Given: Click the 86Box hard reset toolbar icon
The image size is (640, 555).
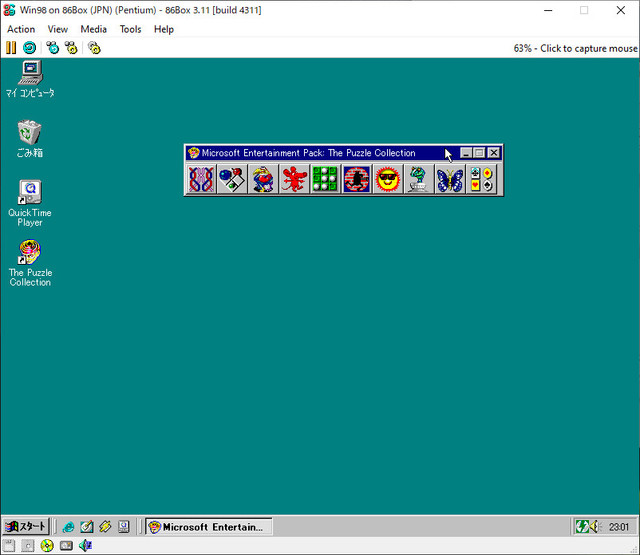Looking at the screenshot, I should click(29, 48).
